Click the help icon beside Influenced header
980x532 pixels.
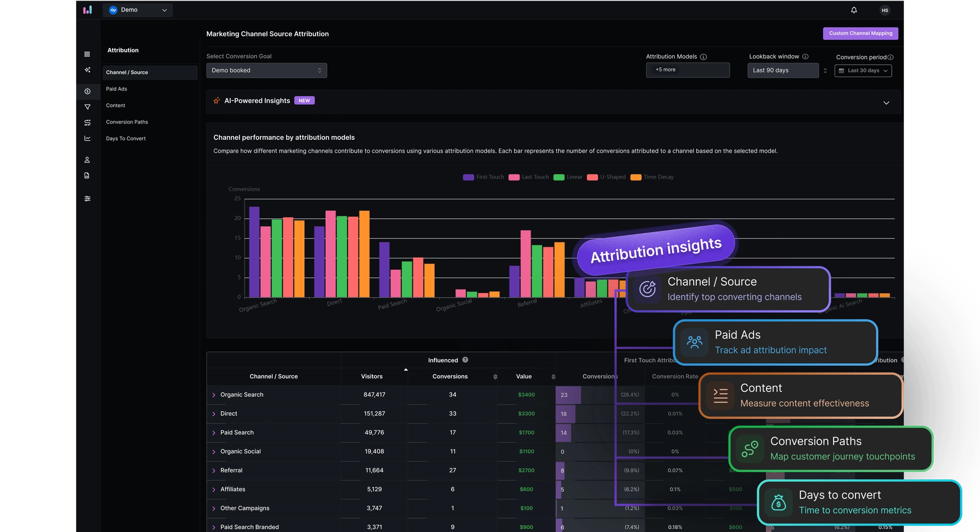tap(465, 360)
